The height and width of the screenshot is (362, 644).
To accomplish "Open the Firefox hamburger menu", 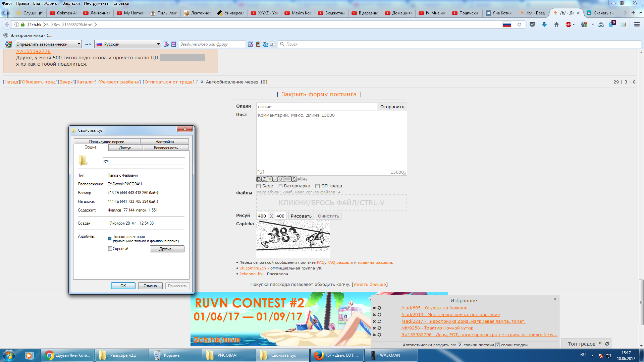I will pos(637,24).
